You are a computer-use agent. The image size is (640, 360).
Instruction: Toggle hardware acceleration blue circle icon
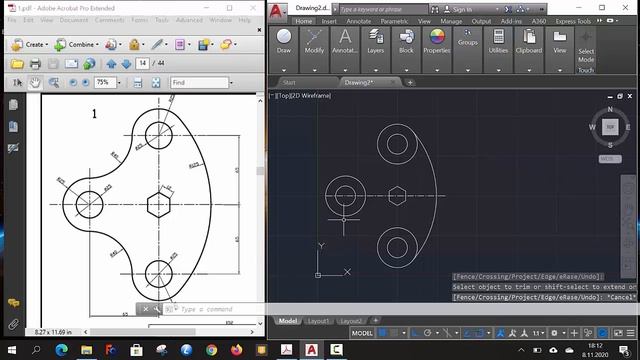coord(602,333)
